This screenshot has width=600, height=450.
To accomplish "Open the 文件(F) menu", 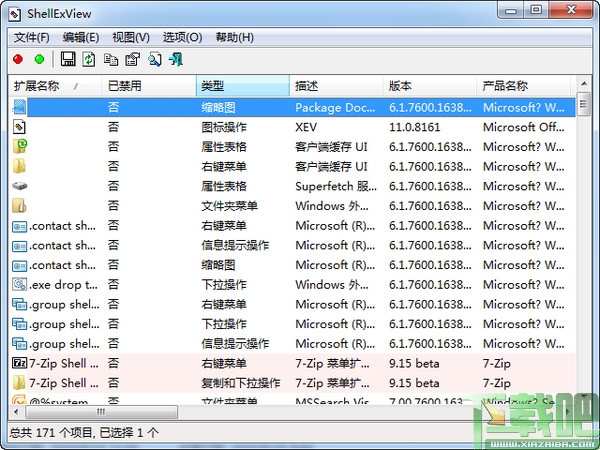I will point(32,38).
